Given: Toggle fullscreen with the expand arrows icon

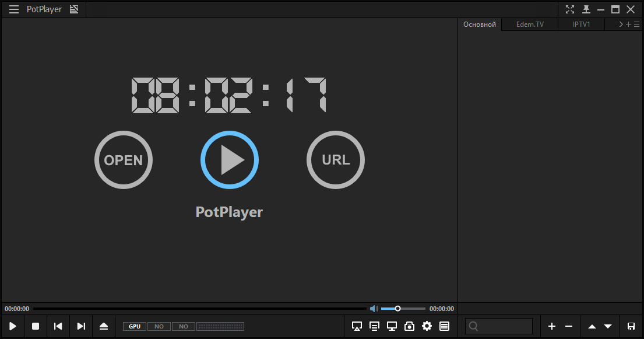Looking at the screenshot, I should coord(570,9).
